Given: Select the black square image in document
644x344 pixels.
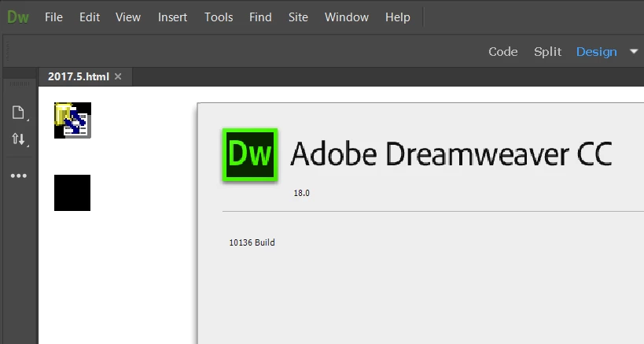Looking at the screenshot, I should (72, 193).
